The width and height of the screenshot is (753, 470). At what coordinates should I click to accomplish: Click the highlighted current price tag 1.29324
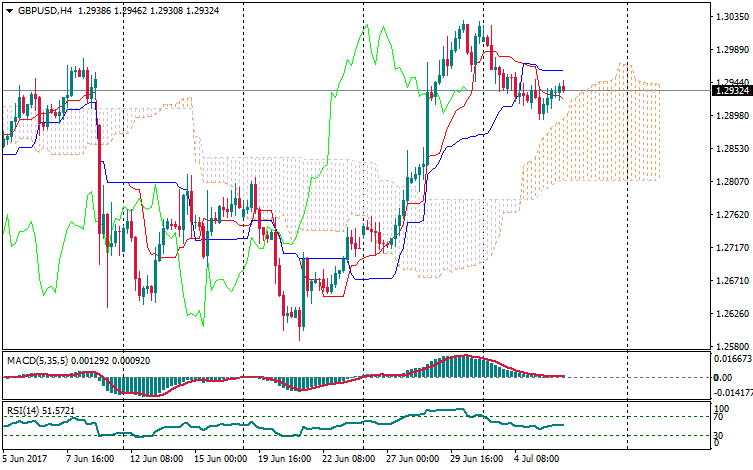coord(731,91)
